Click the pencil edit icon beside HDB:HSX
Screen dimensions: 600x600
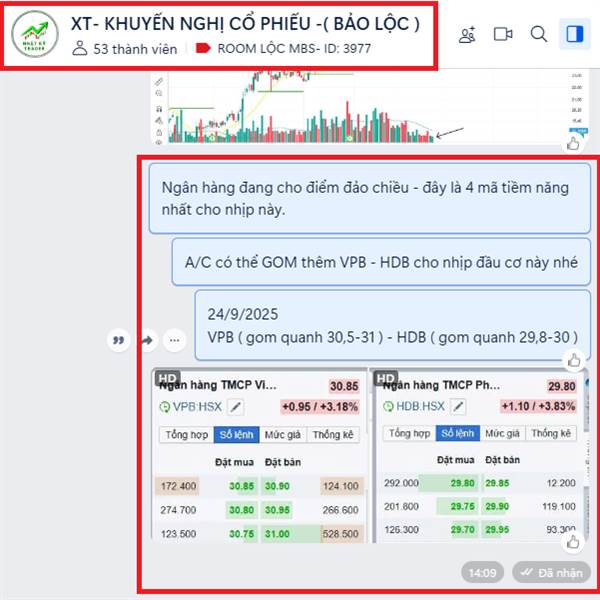[458, 406]
